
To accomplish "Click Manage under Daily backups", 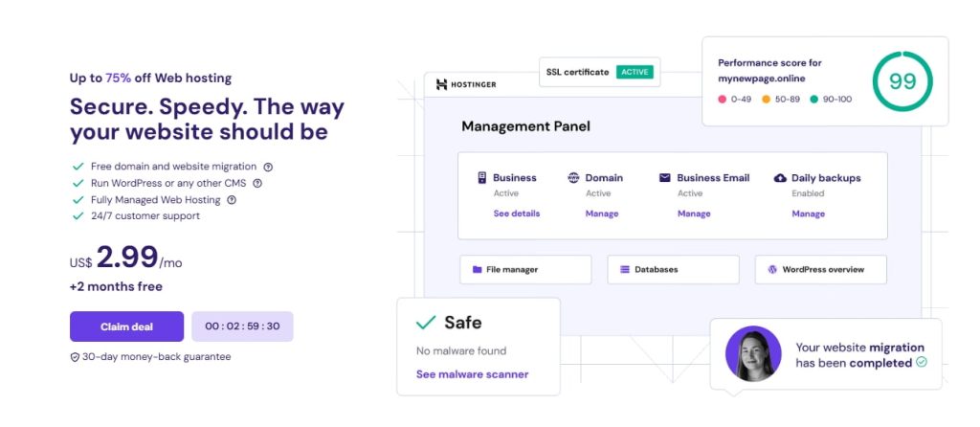I will click(808, 213).
